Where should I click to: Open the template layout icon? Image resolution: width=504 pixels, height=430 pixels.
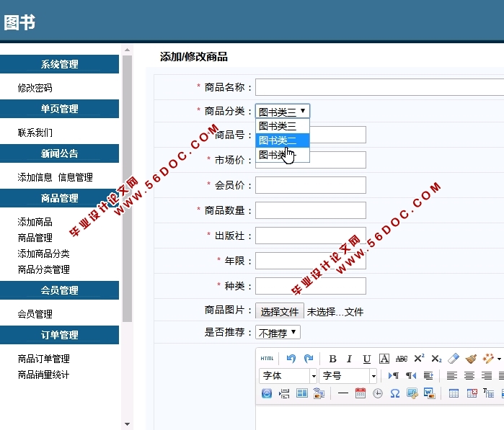click(302, 393)
